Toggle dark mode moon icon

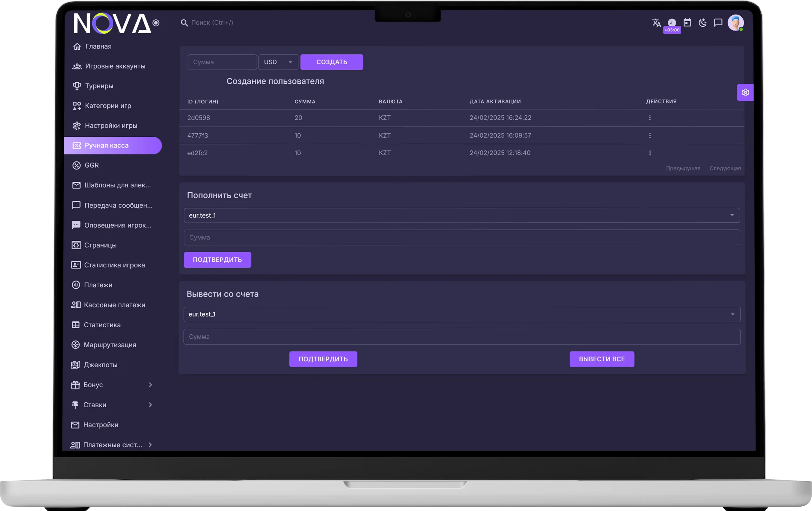coord(702,23)
